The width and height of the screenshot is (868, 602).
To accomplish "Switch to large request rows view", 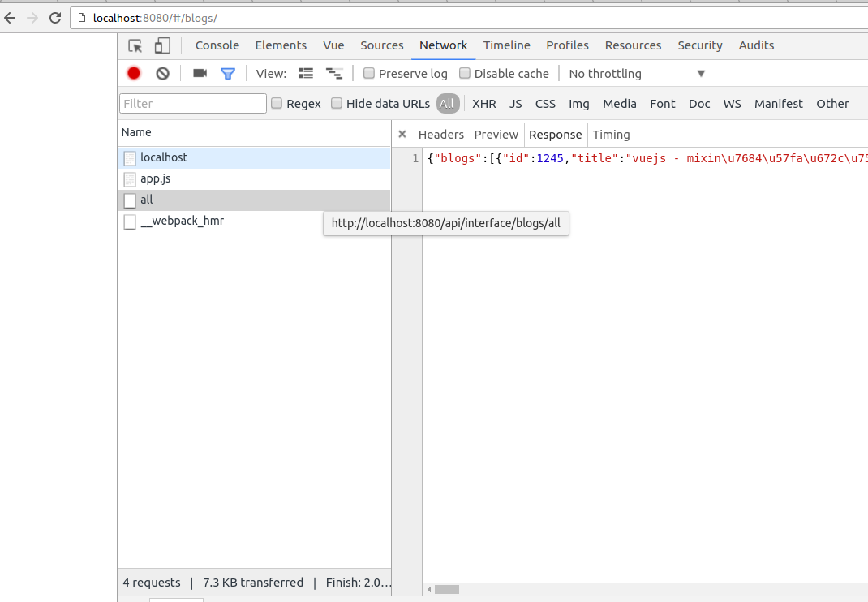I will point(306,73).
